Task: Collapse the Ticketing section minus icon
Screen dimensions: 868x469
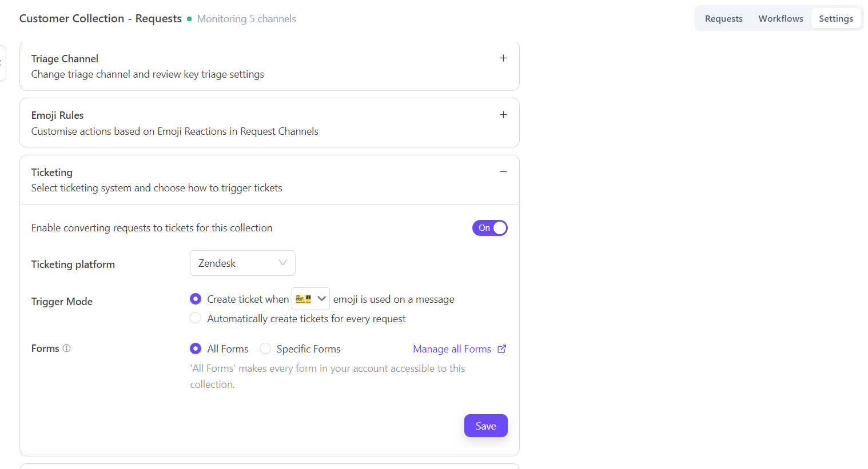Action: pyautogui.click(x=503, y=172)
